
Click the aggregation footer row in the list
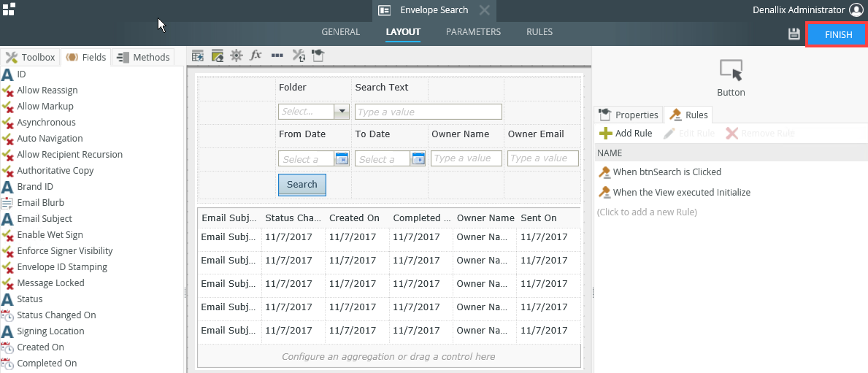388,356
